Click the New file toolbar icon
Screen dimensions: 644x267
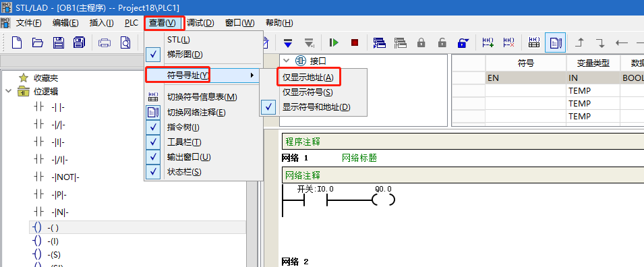[16, 42]
